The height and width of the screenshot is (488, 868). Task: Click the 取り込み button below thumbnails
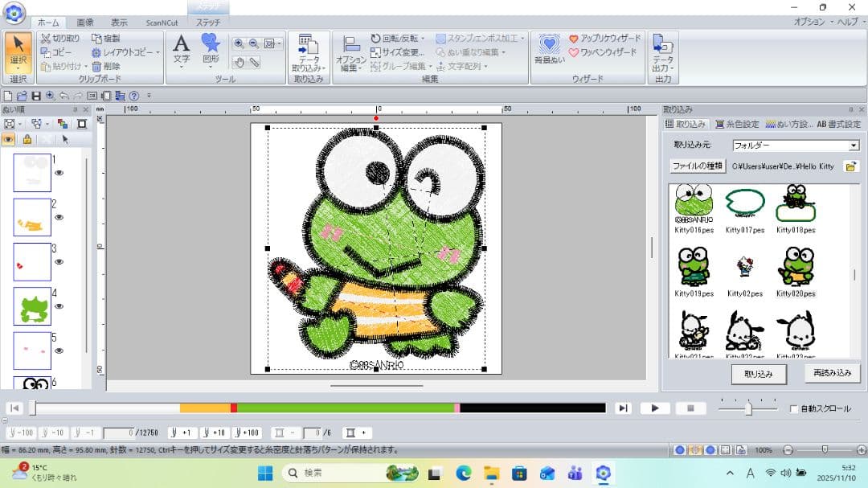(x=758, y=374)
